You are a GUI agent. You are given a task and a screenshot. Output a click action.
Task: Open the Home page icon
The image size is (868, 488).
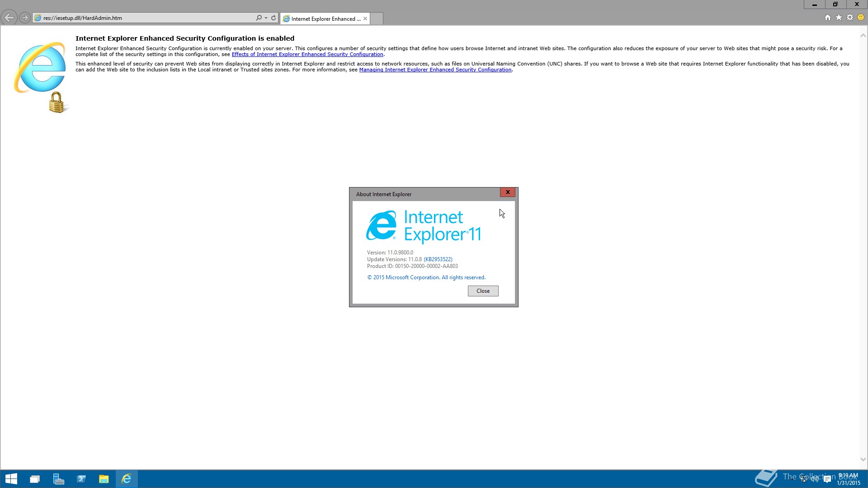click(827, 18)
